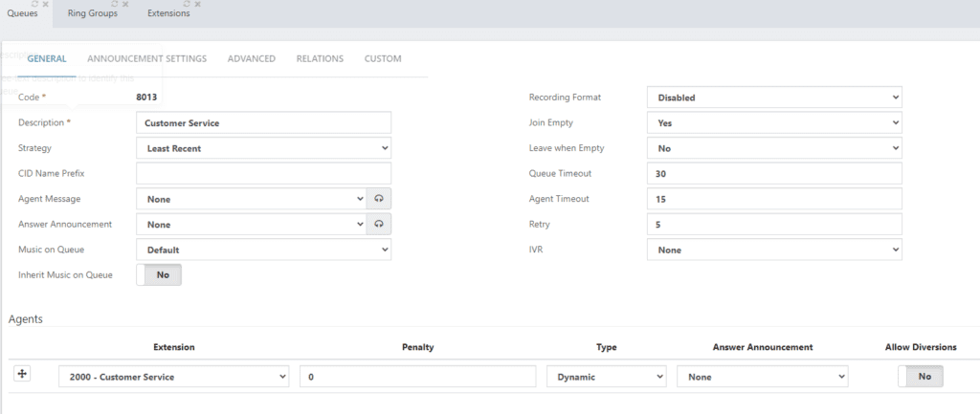
Task: Click headphone icon beside Answer Announcement field
Action: 380,224
